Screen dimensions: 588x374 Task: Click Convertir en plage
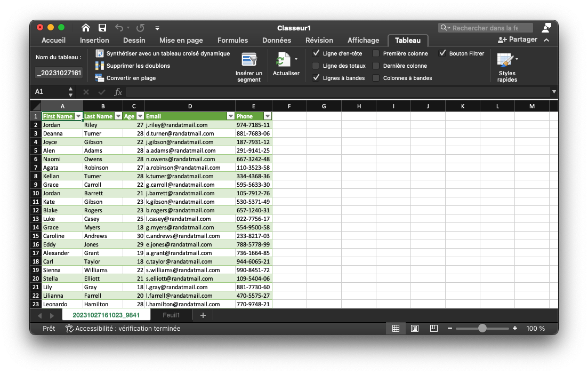(x=131, y=78)
